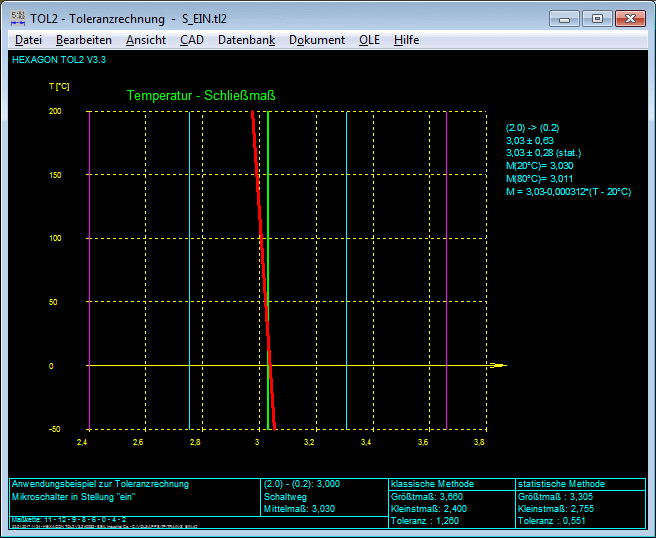The height and width of the screenshot is (538, 656).
Task: Click the yellow arrow marker on the zero axis
Action: point(498,366)
